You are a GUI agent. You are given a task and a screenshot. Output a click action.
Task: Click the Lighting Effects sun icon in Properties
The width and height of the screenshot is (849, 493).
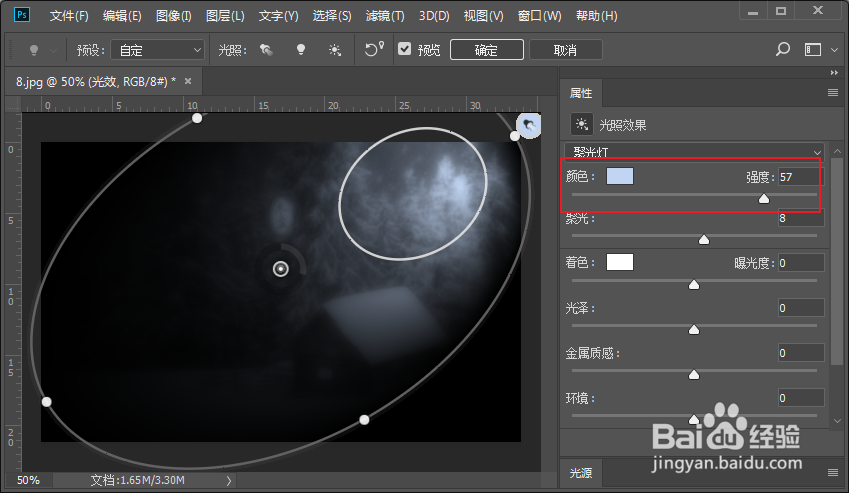tap(582, 124)
